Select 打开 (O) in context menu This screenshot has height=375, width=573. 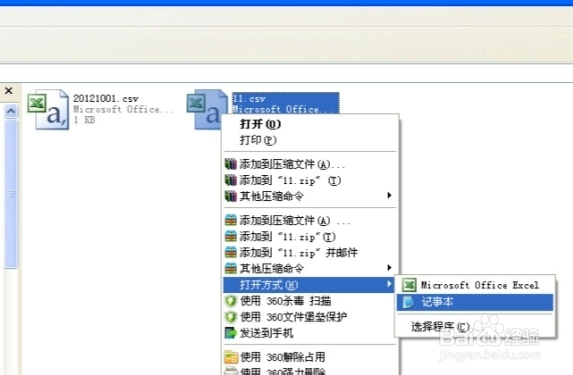point(260,124)
